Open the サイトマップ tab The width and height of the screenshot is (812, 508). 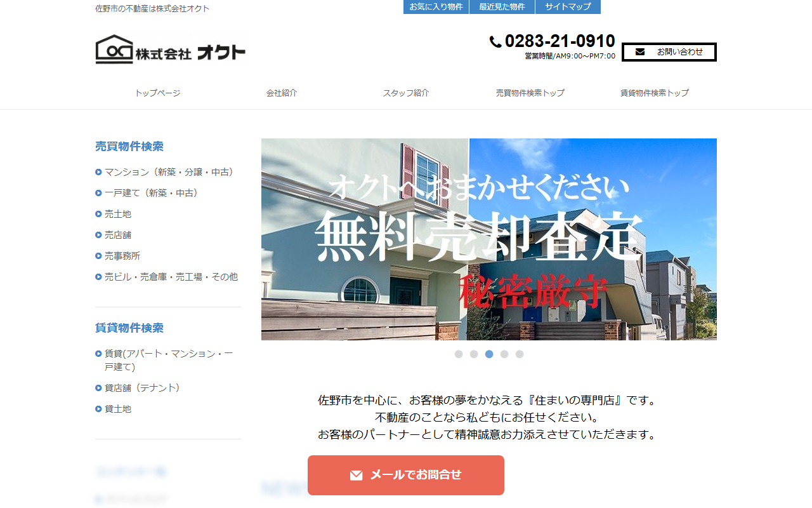pos(568,7)
